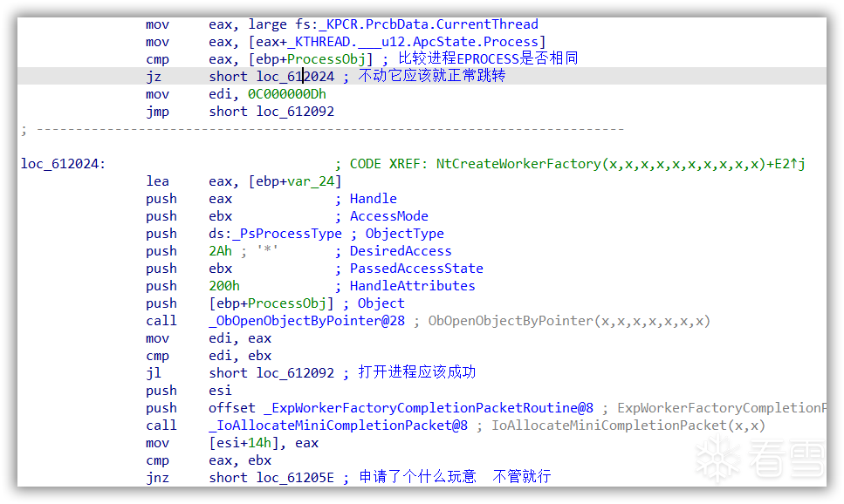The height and width of the screenshot is (504, 844).
Task: Click the DesiredAccess comment
Action: [401, 251]
